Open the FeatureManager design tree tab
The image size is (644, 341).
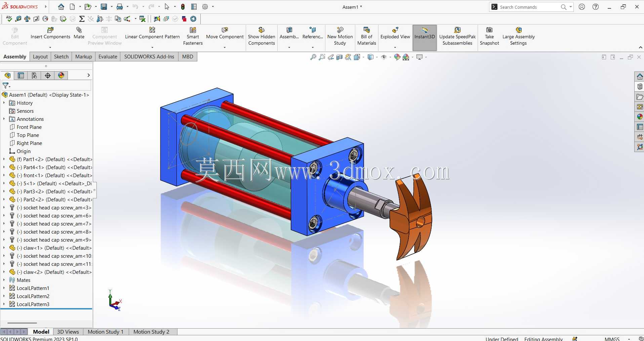click(7, 76)
